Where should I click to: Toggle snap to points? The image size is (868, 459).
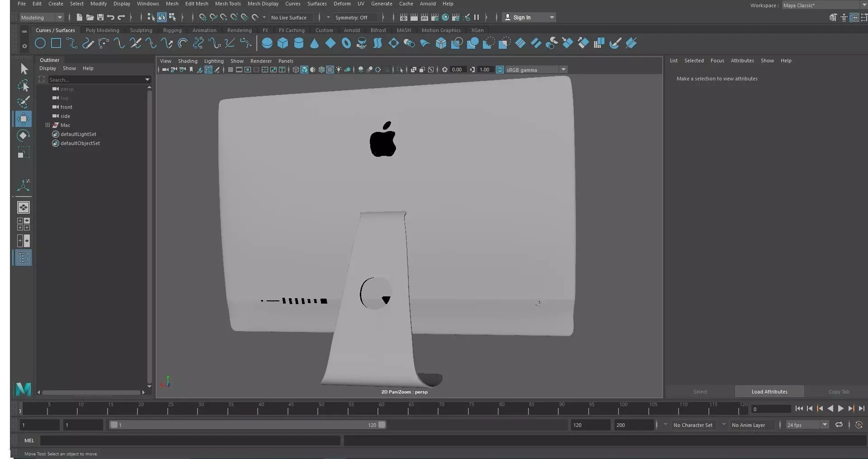[224, 17]
